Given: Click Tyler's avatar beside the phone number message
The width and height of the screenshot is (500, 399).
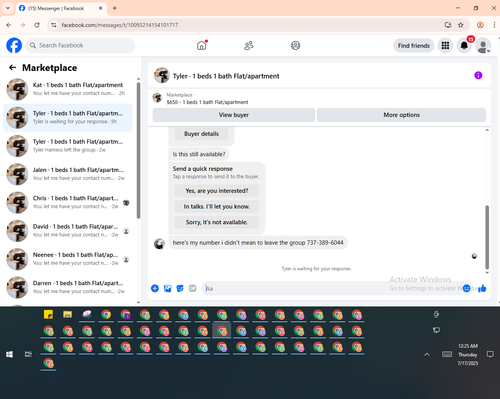Looking at the screenshot, I should [159, 244].
